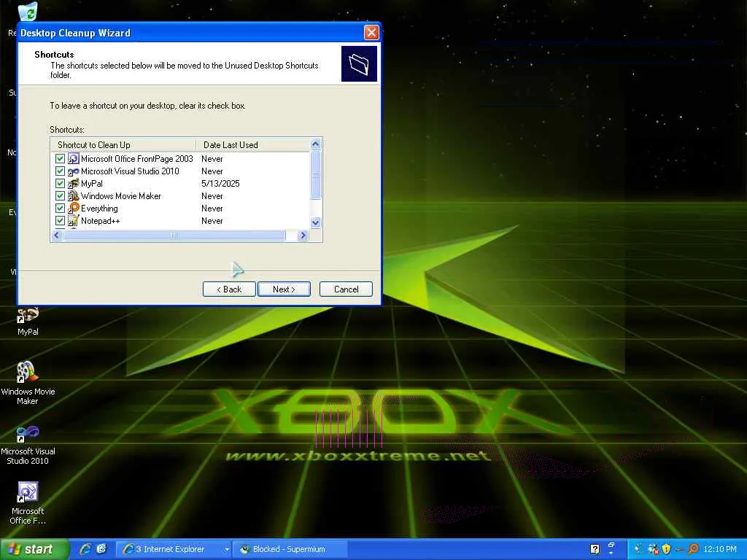Screen dimensions: 747x560
Task: Cancel the Desktop Cleanup Wizard
Action: pos(346,289)
